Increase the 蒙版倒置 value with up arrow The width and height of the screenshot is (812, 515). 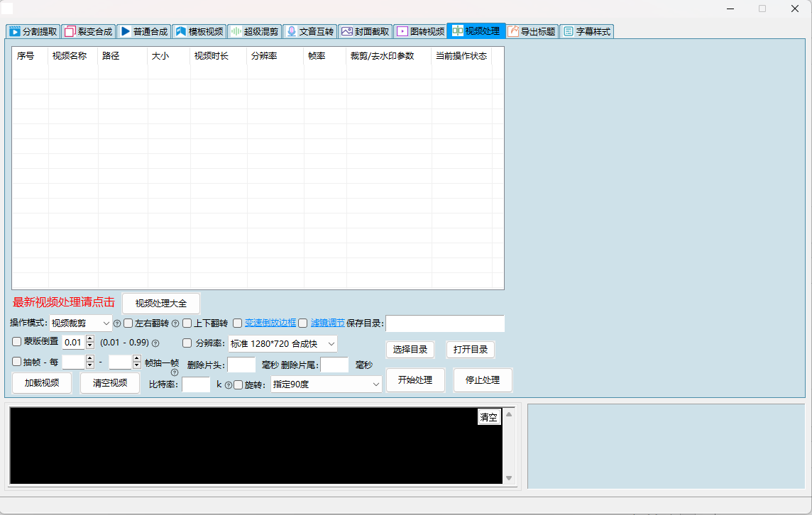click(x=89, y=339)
